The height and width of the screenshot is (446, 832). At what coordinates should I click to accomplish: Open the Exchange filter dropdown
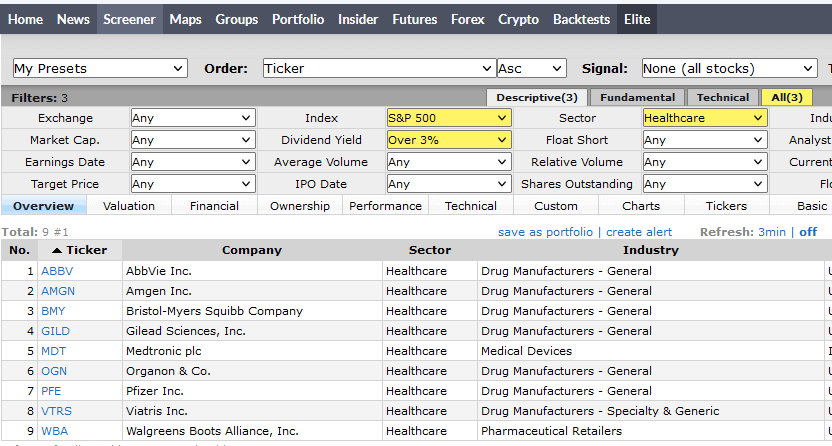193,118
